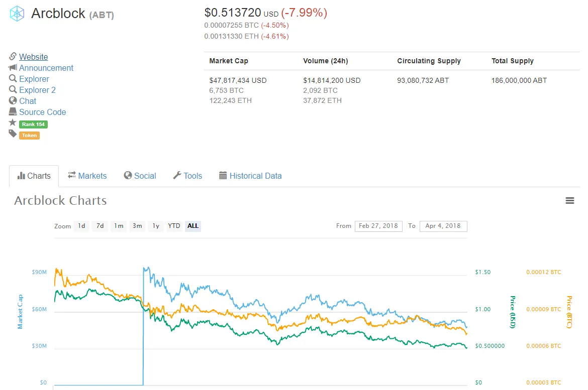The image size is (588, 390).
Task: Click the $0.513720 price value
Action: click(233, 13)
